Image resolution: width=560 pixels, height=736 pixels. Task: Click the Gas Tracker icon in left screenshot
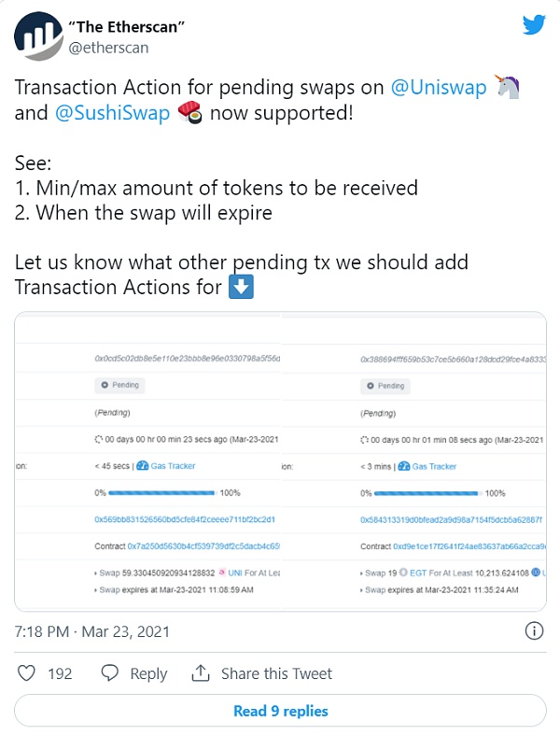coord(143,466)
